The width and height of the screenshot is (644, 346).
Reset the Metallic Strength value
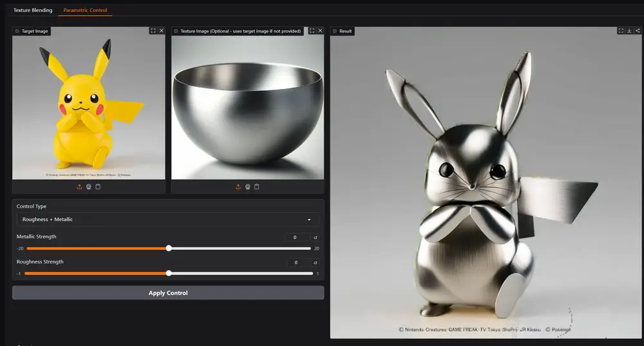point(316,237)
